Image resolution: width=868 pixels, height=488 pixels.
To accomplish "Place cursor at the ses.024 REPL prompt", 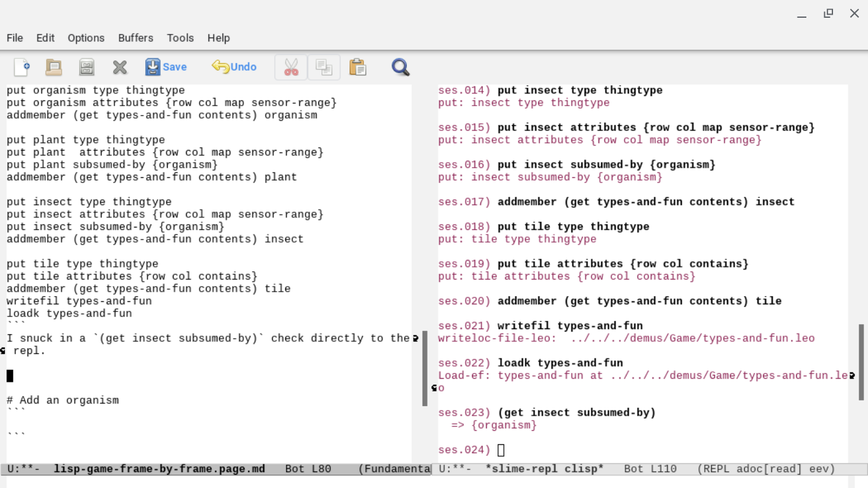I will coord(501,450).
